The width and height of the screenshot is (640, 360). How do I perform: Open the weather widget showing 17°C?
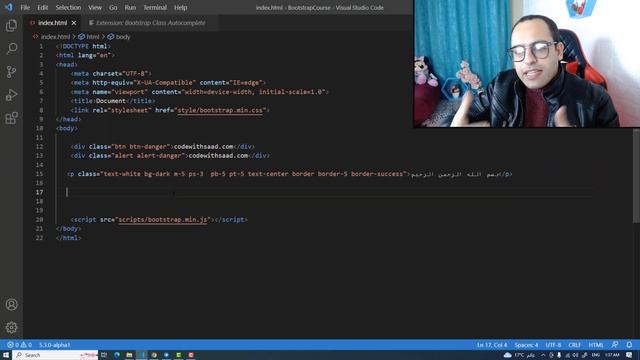click(x=519, y=355)
